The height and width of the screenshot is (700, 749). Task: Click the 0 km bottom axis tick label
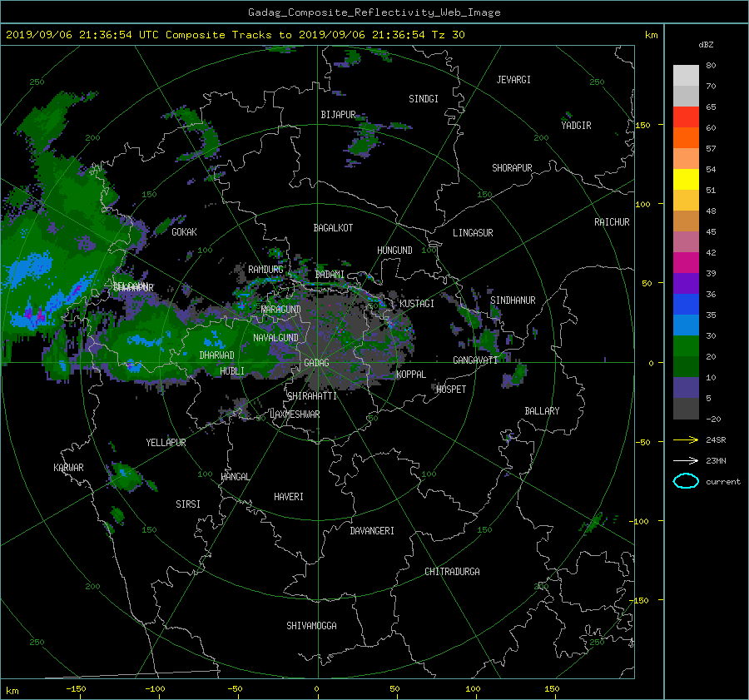click(317, 688)
